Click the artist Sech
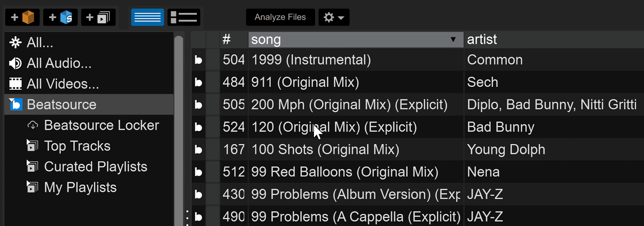This screenshot has width=644, height=226. click(x=483, y=82)
